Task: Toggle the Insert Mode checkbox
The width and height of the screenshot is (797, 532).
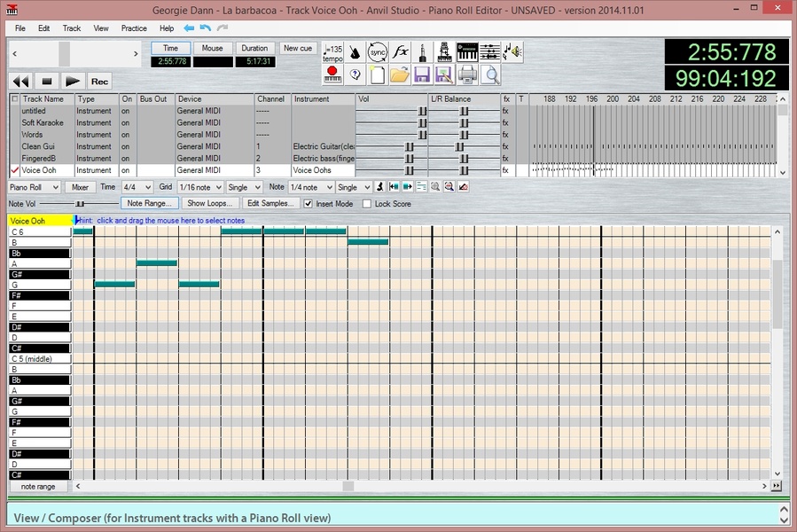Action: pyautogui.click(x=309, y=204)
